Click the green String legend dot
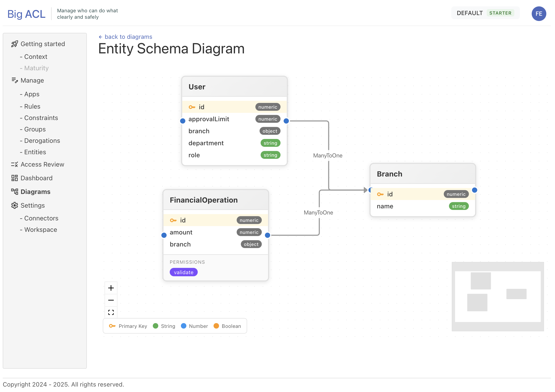Viewport: 555px width, 392px height. [x=156, y=326]
